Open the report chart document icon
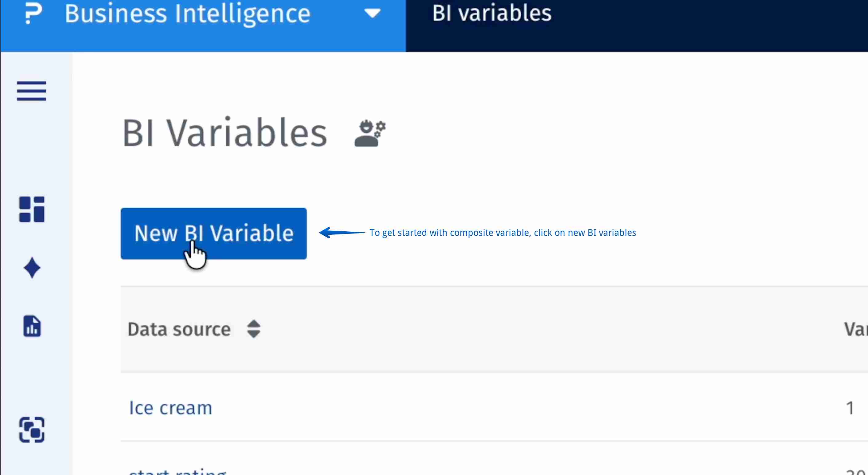 pos(32,326)
